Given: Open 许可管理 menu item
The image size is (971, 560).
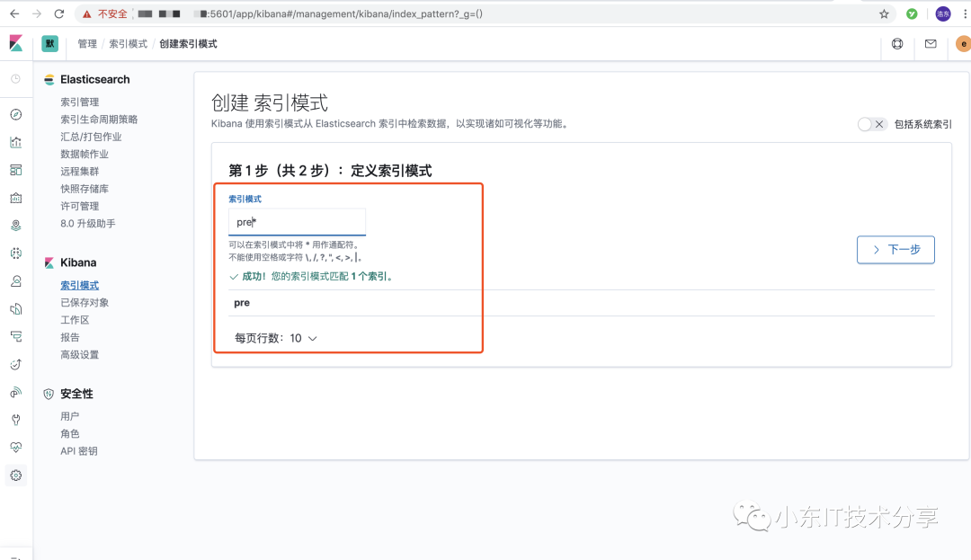Looking at the screenshot, I should (x=80, y=206).
